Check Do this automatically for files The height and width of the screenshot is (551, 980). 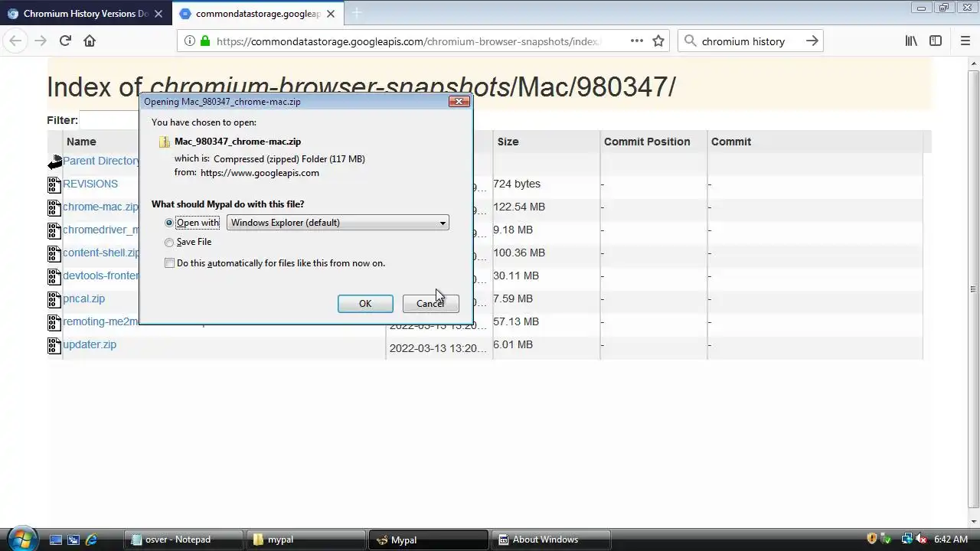169,263
